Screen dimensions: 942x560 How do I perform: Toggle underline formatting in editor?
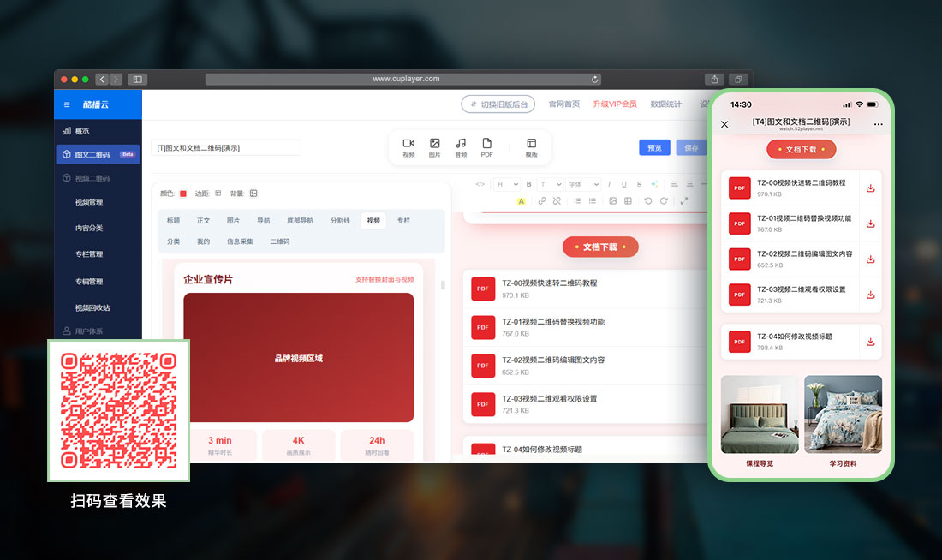pyautogui.click(x=624, y=184)
